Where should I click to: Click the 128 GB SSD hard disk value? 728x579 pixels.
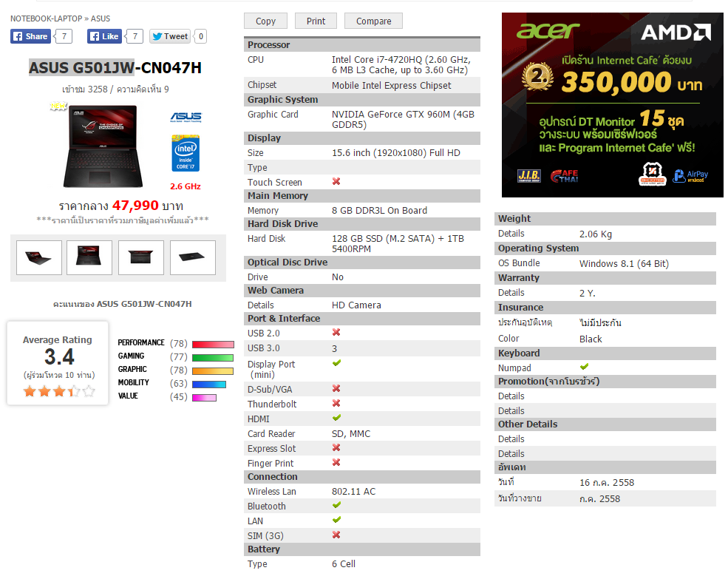pos(398,243)
